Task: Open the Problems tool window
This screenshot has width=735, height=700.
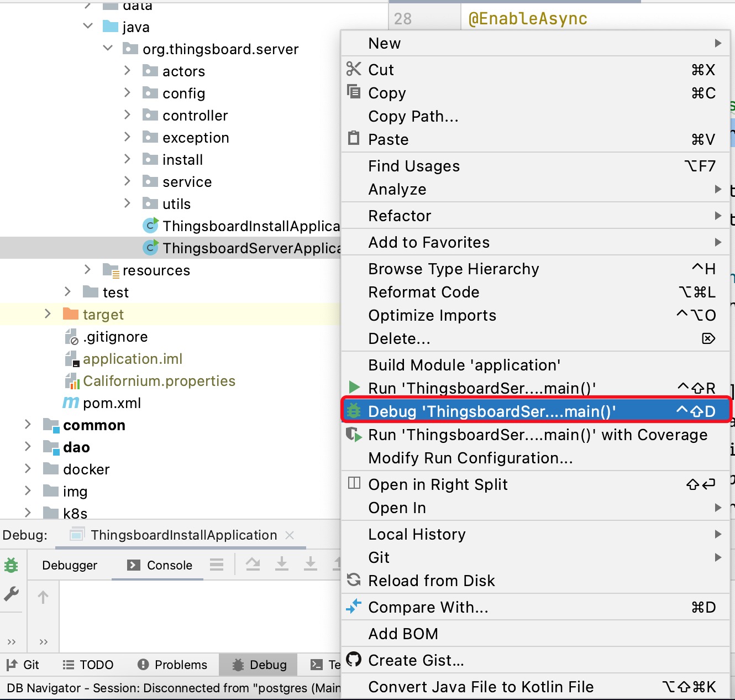Action: [172, 665]
